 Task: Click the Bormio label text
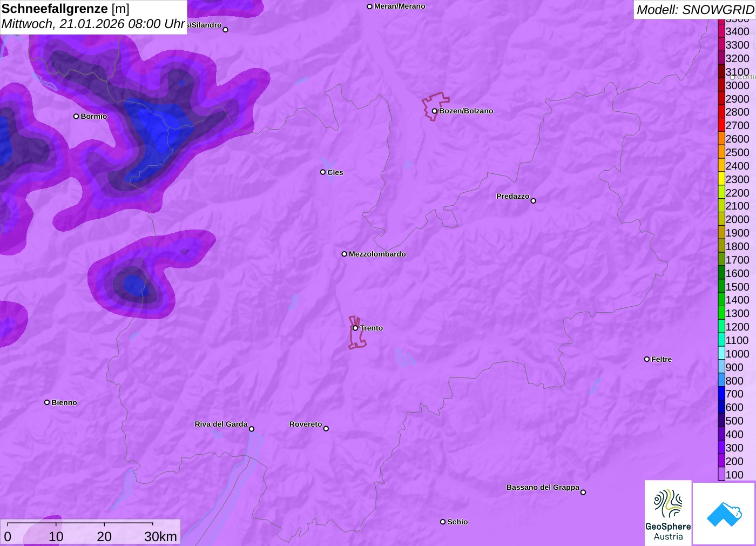coord(94,116)
